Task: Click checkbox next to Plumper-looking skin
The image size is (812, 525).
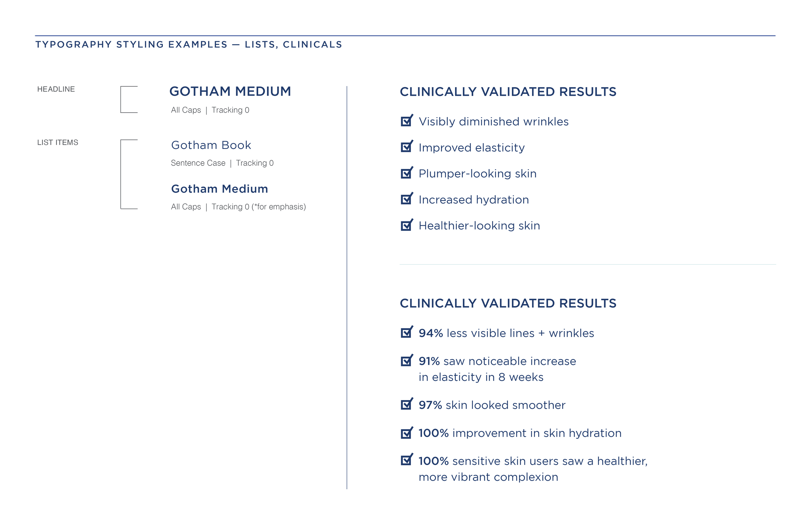Action: point(406,174)
